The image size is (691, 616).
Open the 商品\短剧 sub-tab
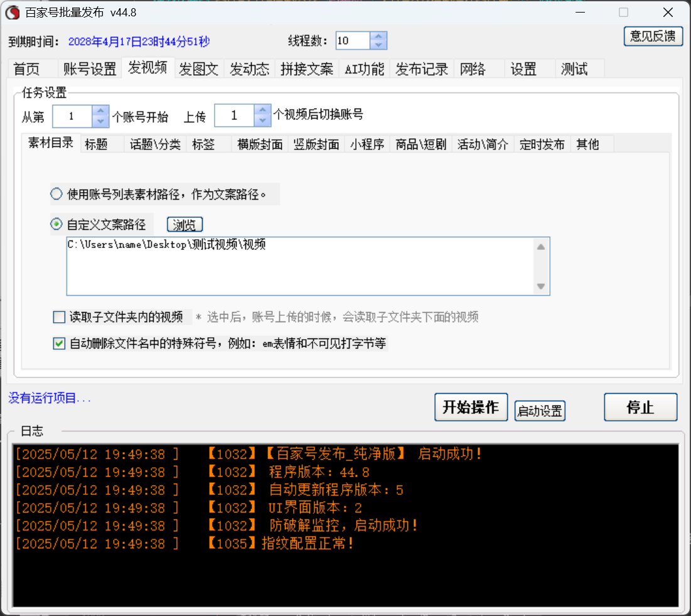[421, 144]
